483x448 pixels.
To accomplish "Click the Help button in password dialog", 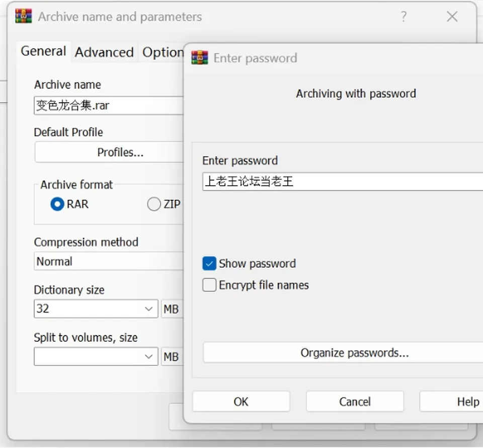I will point(452,402).
